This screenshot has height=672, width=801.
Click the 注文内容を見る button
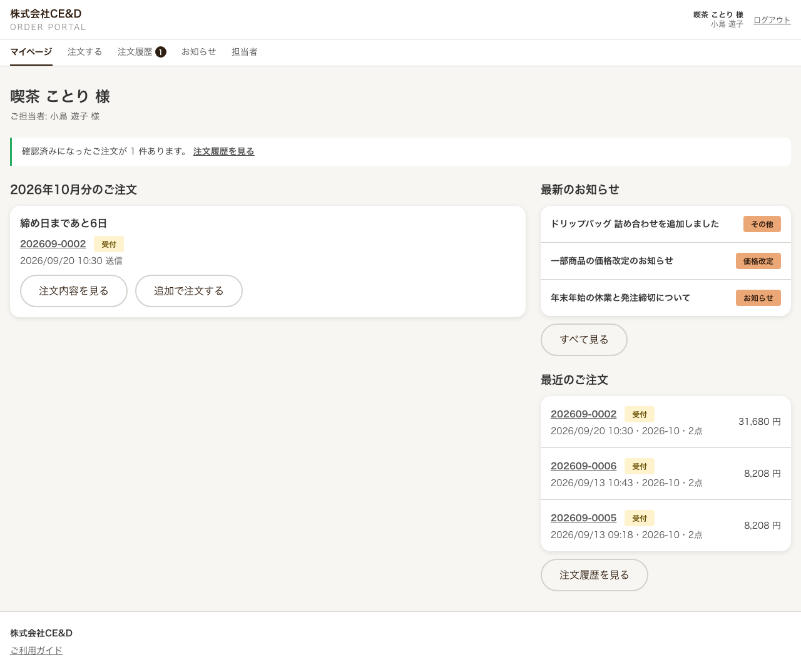pyautogui.click(x=74, y=291)
